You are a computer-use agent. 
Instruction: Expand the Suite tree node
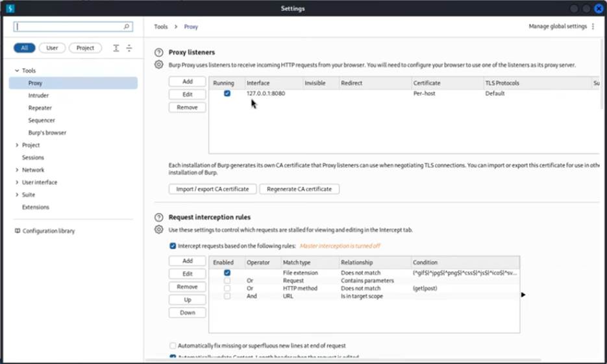click(17, 195)
